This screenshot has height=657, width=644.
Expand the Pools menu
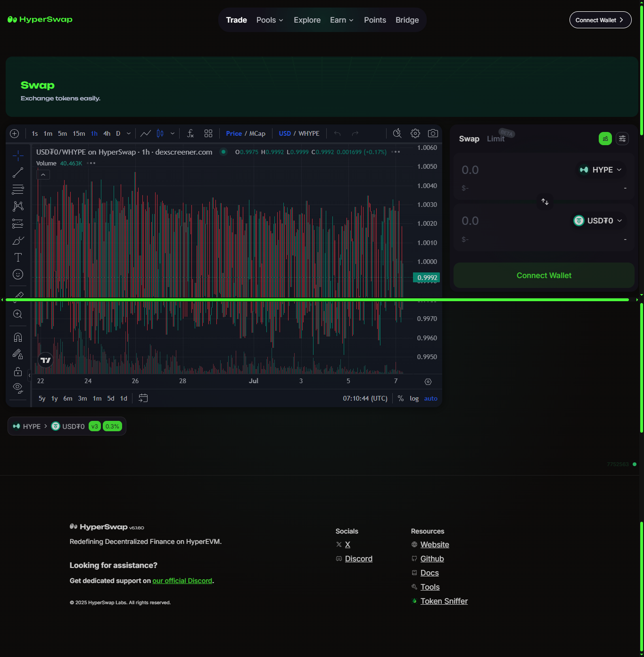(x=270, y=20)
